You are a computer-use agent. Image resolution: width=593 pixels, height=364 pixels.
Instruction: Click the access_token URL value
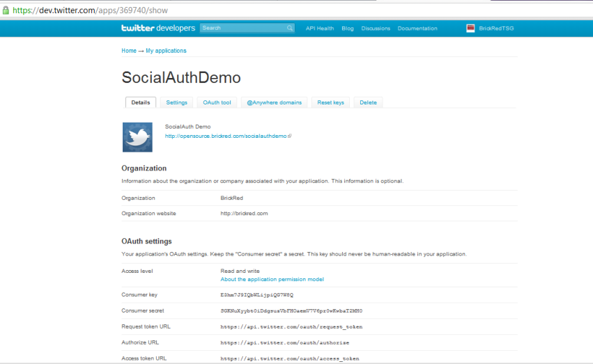click(290, 358)
